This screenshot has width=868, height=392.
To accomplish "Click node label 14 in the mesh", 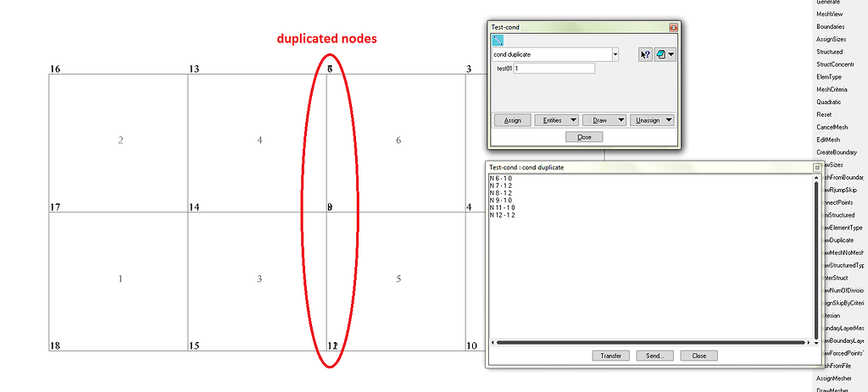I will point(194,207).
